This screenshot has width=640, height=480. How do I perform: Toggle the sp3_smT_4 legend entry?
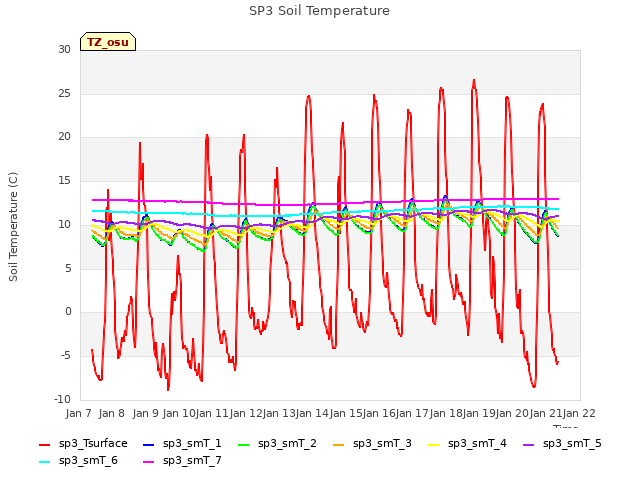pyautogui.click(x=467, y=444)
